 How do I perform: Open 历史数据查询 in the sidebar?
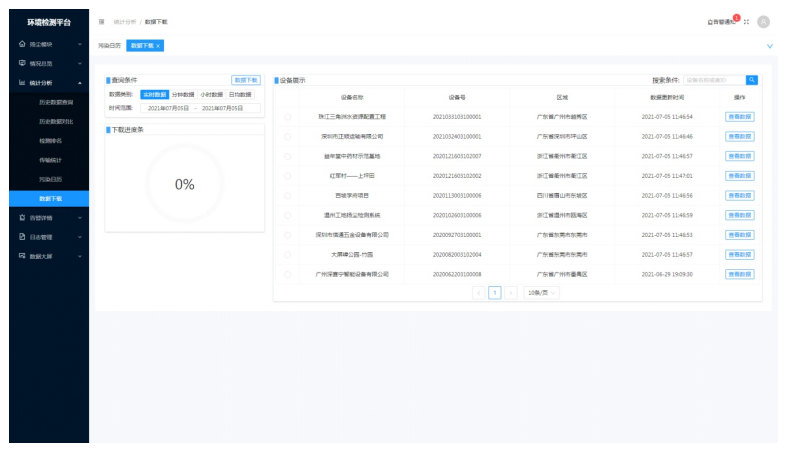[56, 102]
